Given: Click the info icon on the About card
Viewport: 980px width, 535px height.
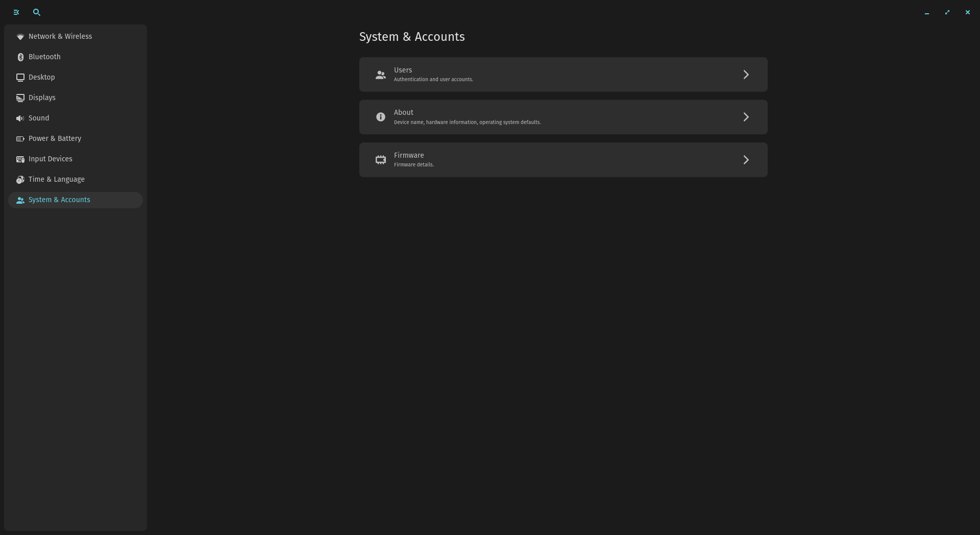Looking at the screenshot, I should tap(380, 117).
